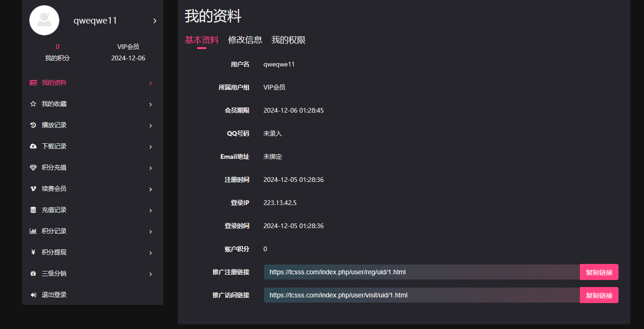The width and height of the screenshot is (644, 329).
Task: Click the 推广注册链接 URL input field
Action: (x=422, y=272)
